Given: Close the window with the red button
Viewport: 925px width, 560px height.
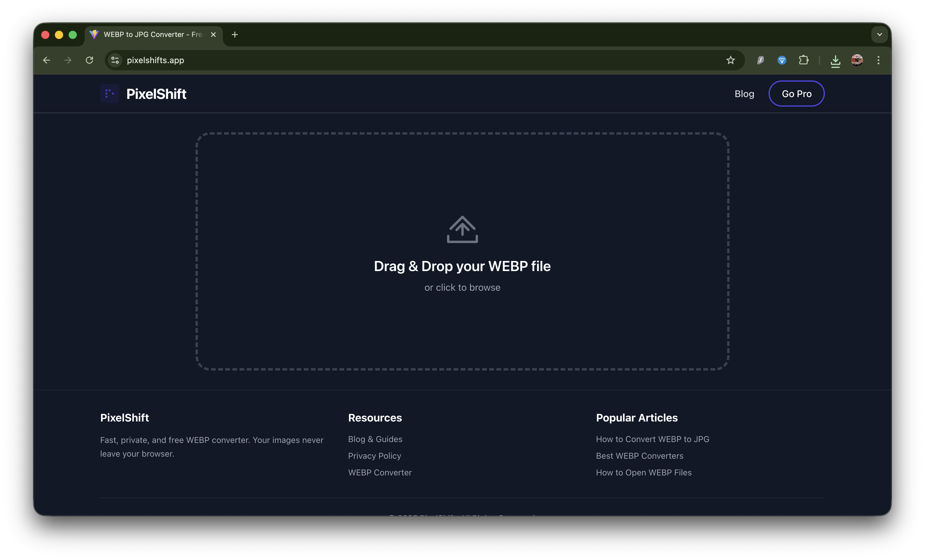Looking at the screenshot, I should 45,35.
